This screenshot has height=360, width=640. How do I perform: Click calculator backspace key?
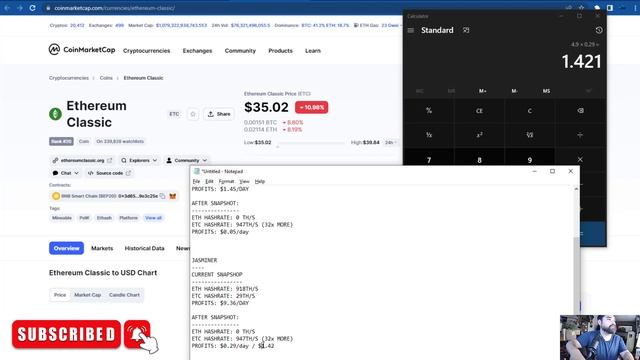click(580, 111)
